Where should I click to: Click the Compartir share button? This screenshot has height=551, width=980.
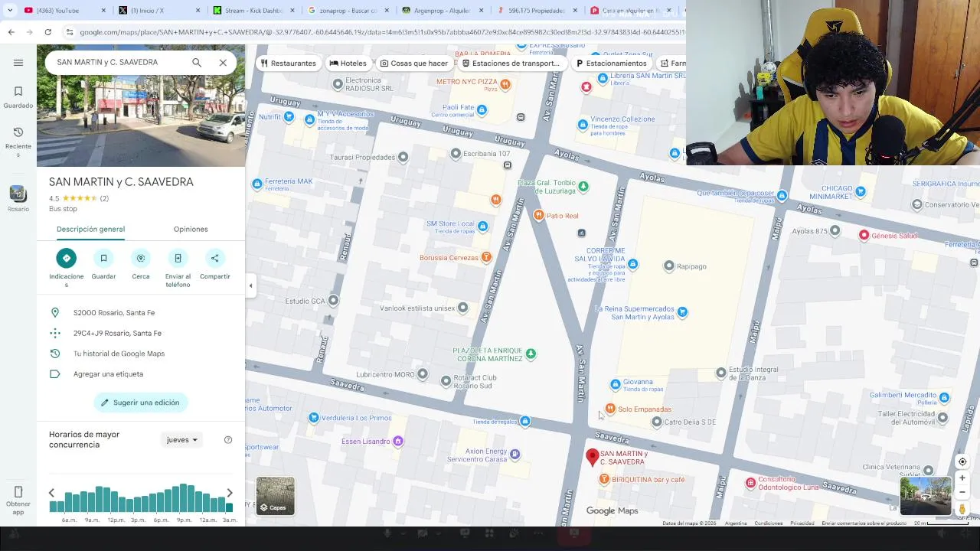point(214,258)
